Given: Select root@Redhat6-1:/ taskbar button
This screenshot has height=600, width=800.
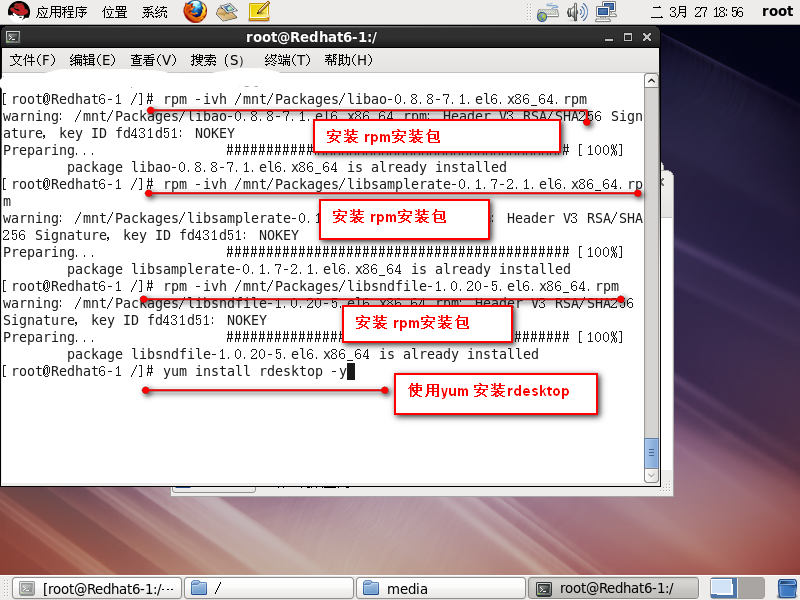Looking at the screenshot, I should (613, 589).
